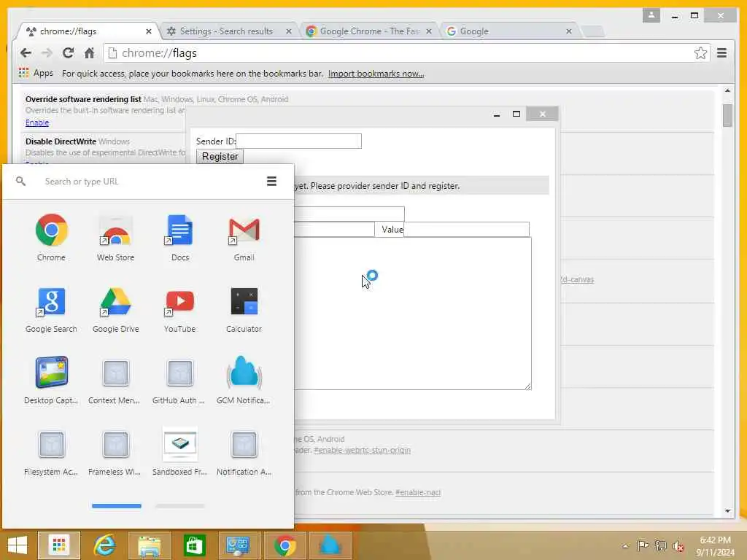Launch the Calculator app
The width and height of the screenshot is (747, 560).
click(x=244, y=309)
